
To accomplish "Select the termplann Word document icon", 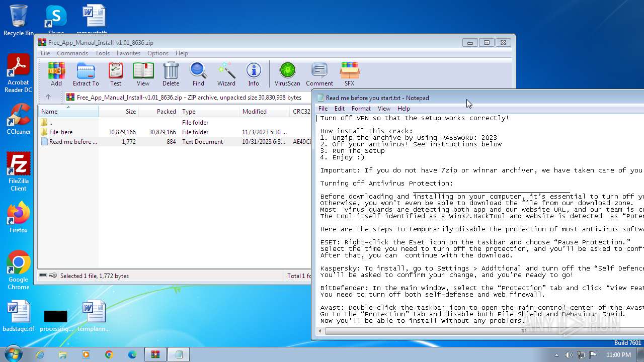I will point(94,316).
